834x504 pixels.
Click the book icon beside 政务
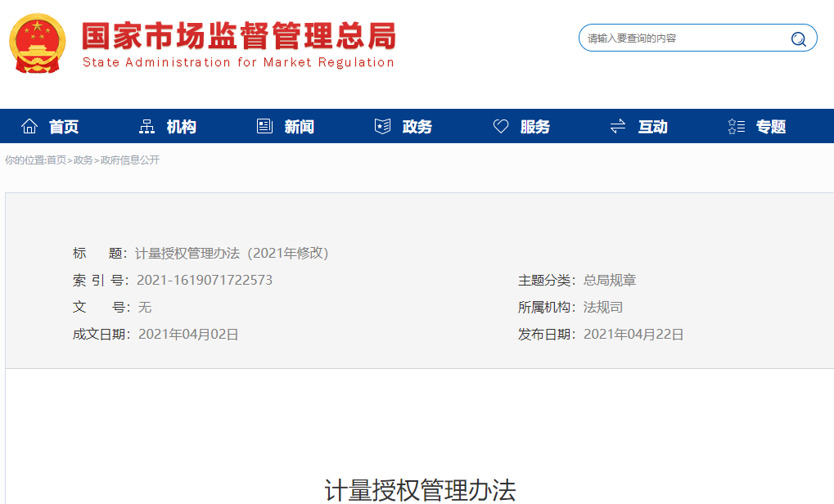(x=382, y=126)
